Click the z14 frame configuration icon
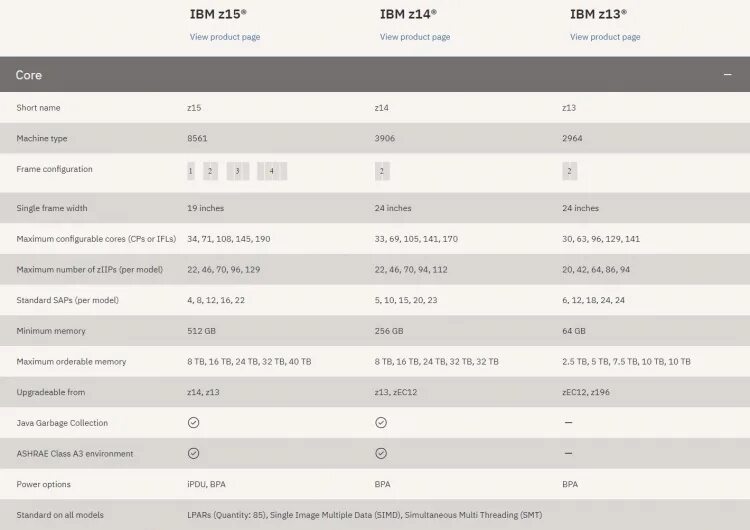The image size is (750, 530). [382, 171]
